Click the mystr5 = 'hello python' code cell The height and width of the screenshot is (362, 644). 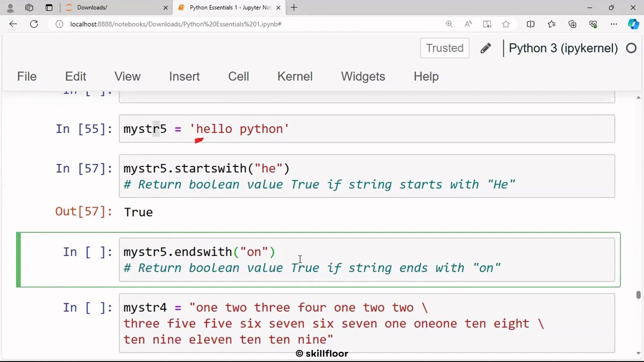coord(367,129)
